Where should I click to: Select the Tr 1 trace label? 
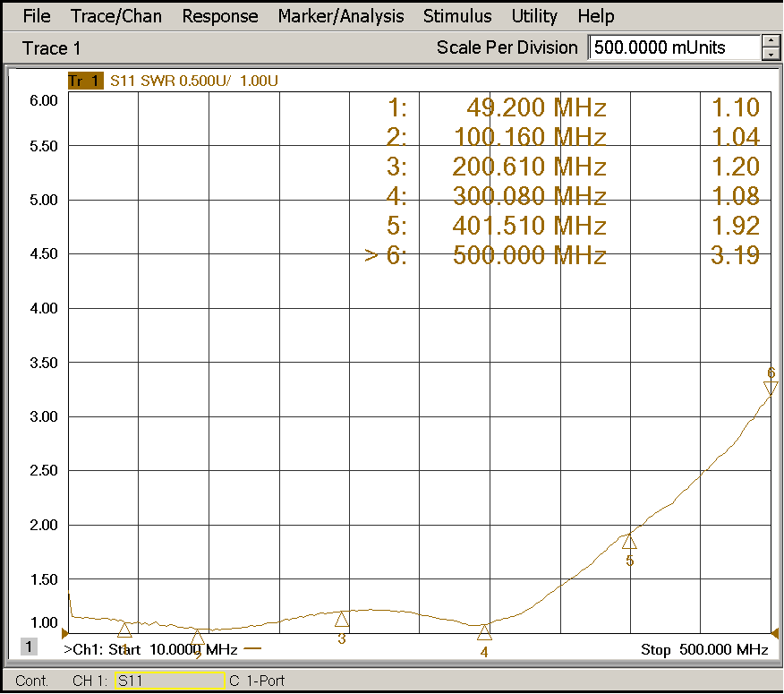85,81
